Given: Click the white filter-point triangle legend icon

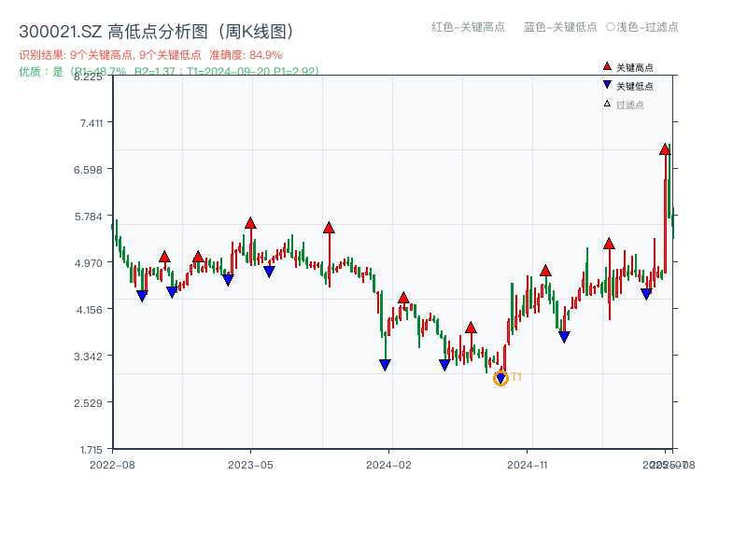Looking at the screenshot, I should coord(607,104).
